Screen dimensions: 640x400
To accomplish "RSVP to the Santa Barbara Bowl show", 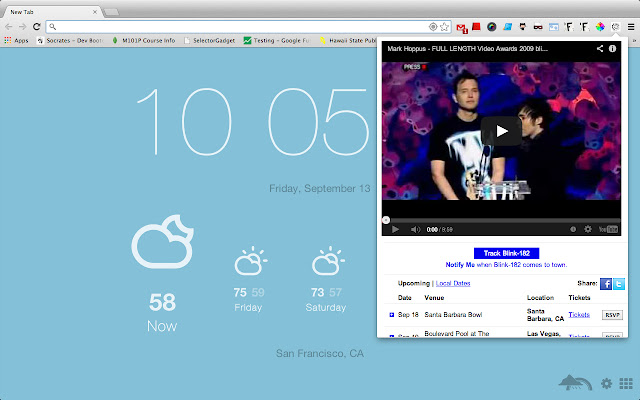I will click(x=612, y=315).
